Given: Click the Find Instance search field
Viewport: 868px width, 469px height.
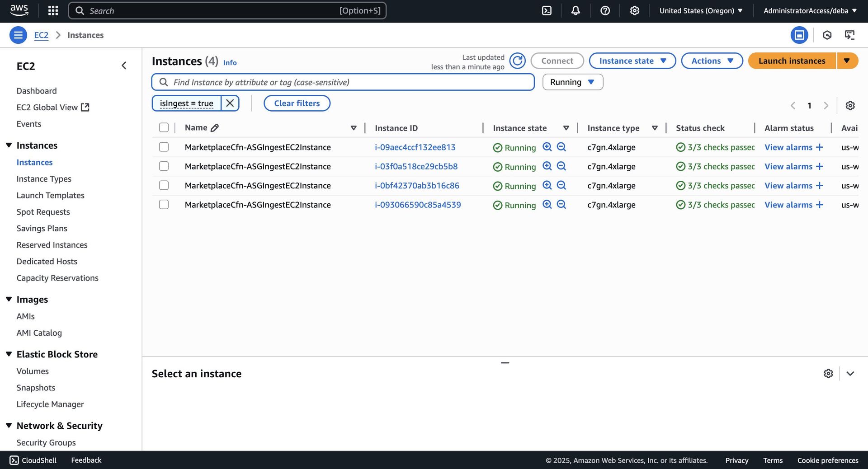Looking at the screenshot, I should (x=344, y=82).
